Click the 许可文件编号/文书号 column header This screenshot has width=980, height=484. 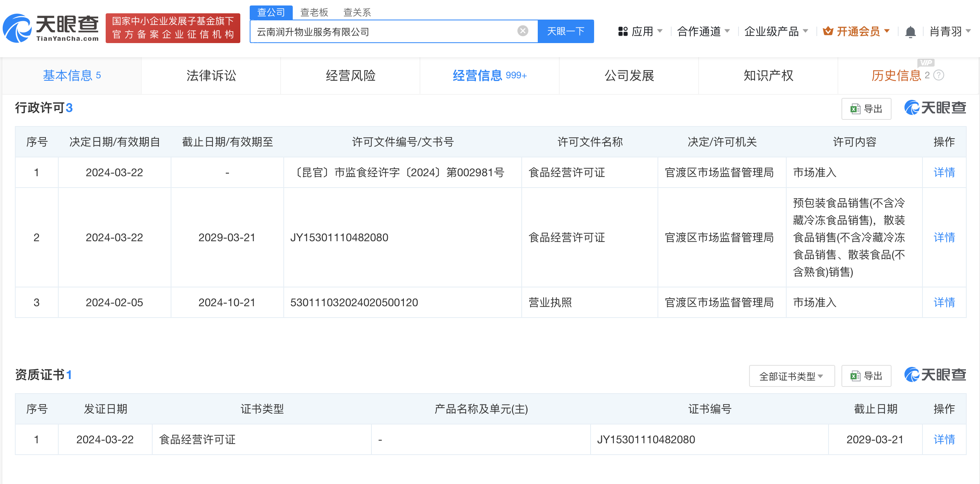(x=403, y=142)
